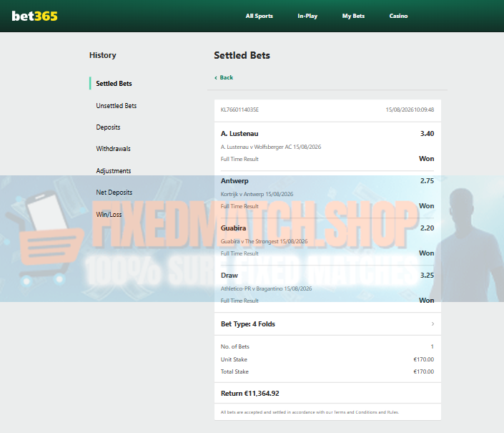This screenshot has height=433, width=504.
Task: Click the No. of Bets label
Action: (235, 347)
